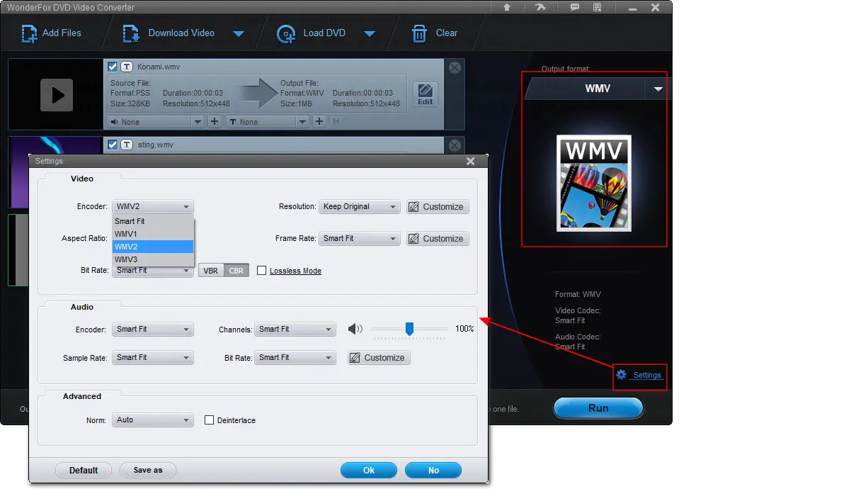Image resolution: width=868 pixels, height=489 pixels.
Task: Add audio track to Konami.wmv
Action: pos(215,122)
